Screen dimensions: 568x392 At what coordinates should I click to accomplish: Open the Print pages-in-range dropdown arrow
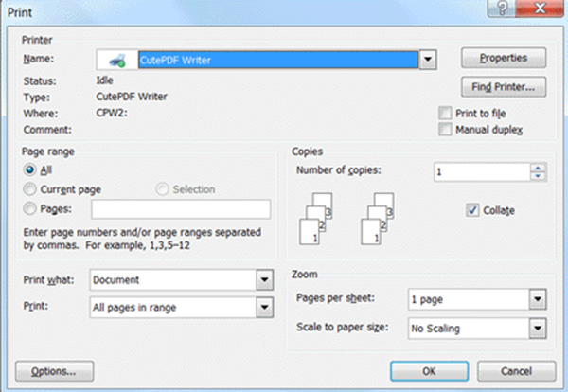tap(265, 307)
